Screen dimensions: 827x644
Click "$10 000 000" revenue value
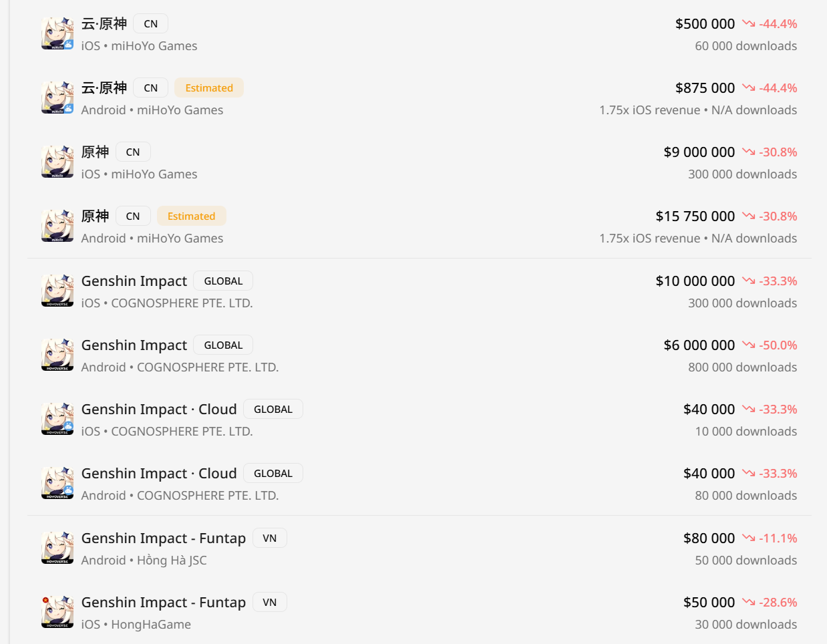click(695, 281)
